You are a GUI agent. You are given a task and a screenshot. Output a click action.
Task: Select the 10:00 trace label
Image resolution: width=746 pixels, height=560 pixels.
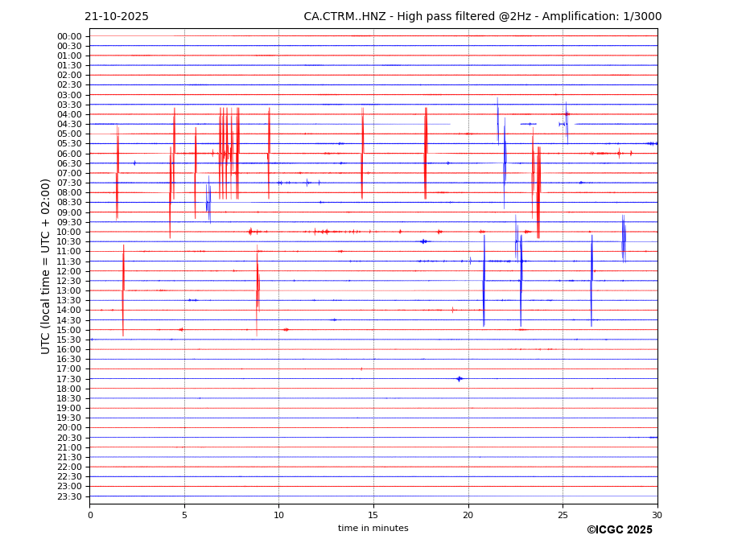tap(69, 232)
